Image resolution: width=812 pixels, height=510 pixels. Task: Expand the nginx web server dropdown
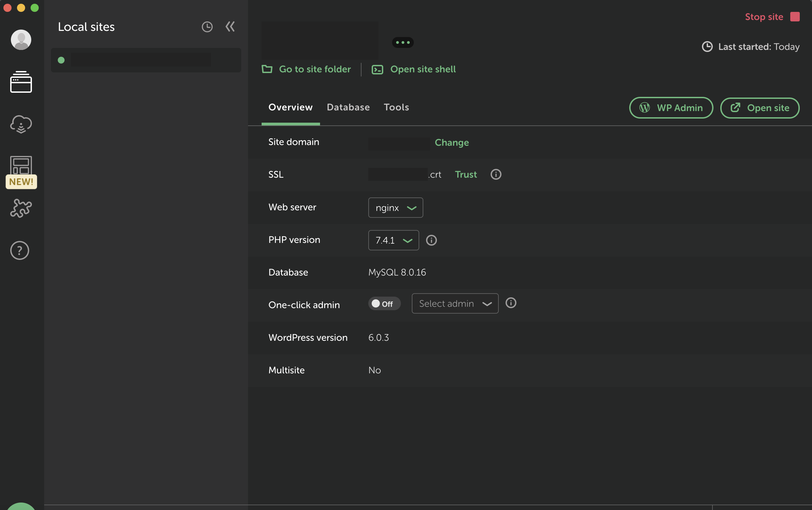[396, 208]
